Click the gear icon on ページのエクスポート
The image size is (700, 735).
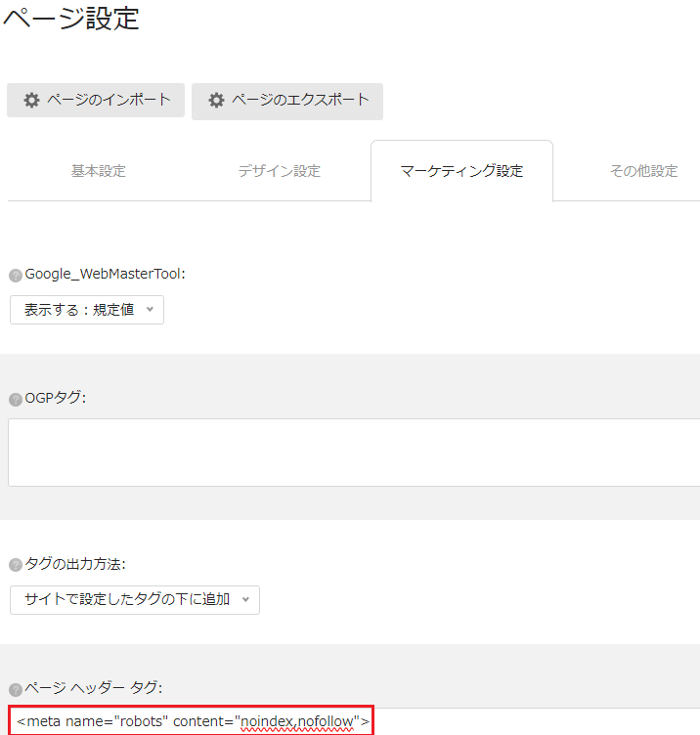216,100
